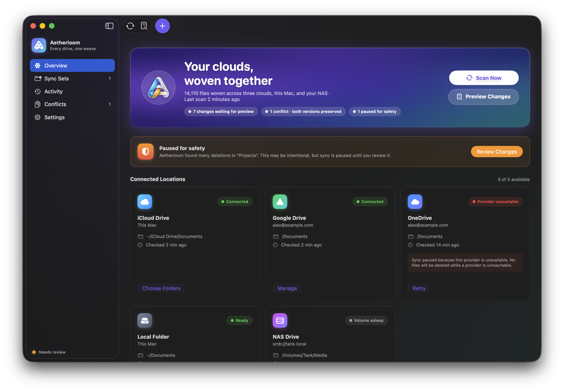Click the Overview sidebar icon
564x392 pixels.
(38, 65)
